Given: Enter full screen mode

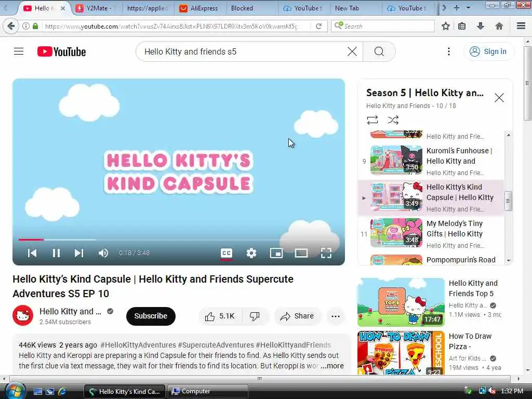Looking at the screenshot, I should pyautogui.click(x=326, y=253).
